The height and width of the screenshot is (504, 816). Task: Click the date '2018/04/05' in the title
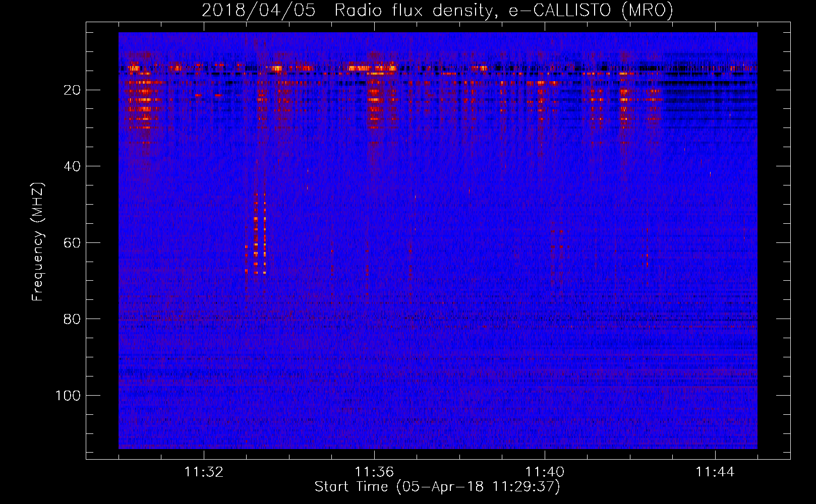click(259, 10)
